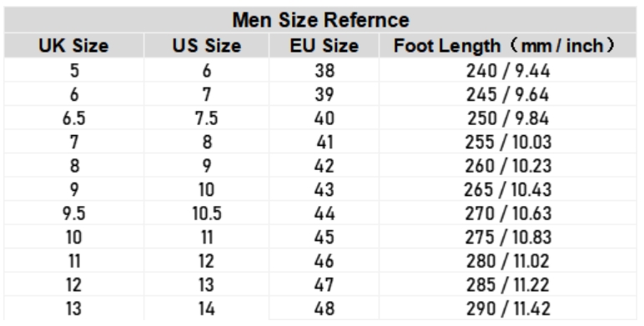This screenshot has height=326, width=644.
Task: Select the US size 10.5 cell
Action: [207, 213]
